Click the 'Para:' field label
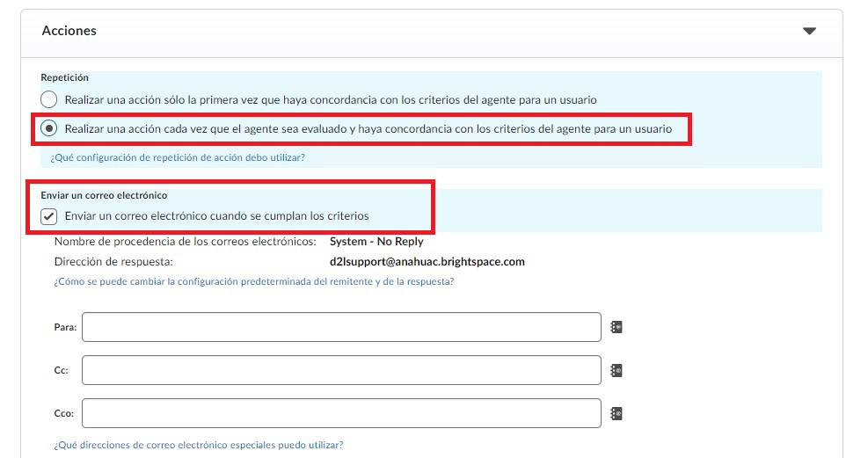 coord(65,328)
